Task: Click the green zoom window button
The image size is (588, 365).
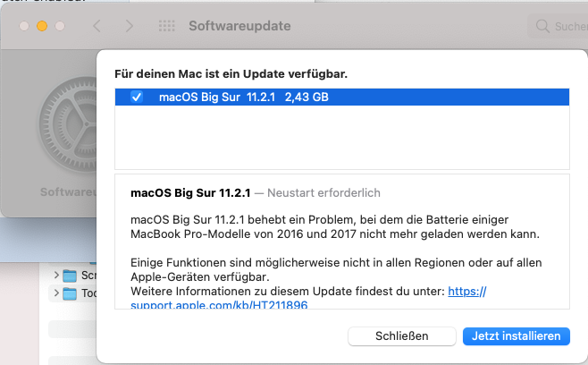Action: pos(60,27)
